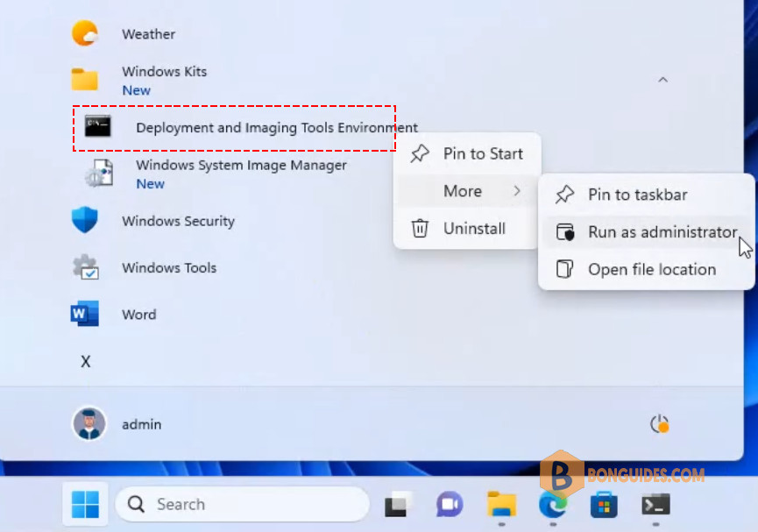Click the Windows Kits folder icon
Screen dimensions: 758x532
click(85, 80)
